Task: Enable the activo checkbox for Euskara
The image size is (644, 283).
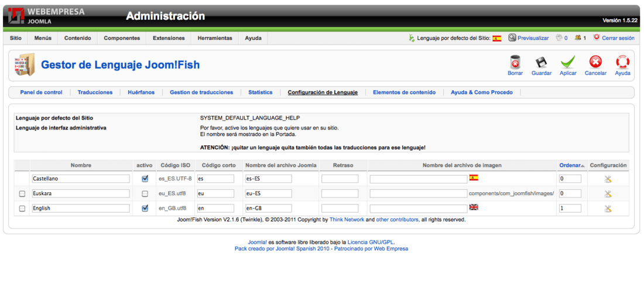Action: coord(145,194)
